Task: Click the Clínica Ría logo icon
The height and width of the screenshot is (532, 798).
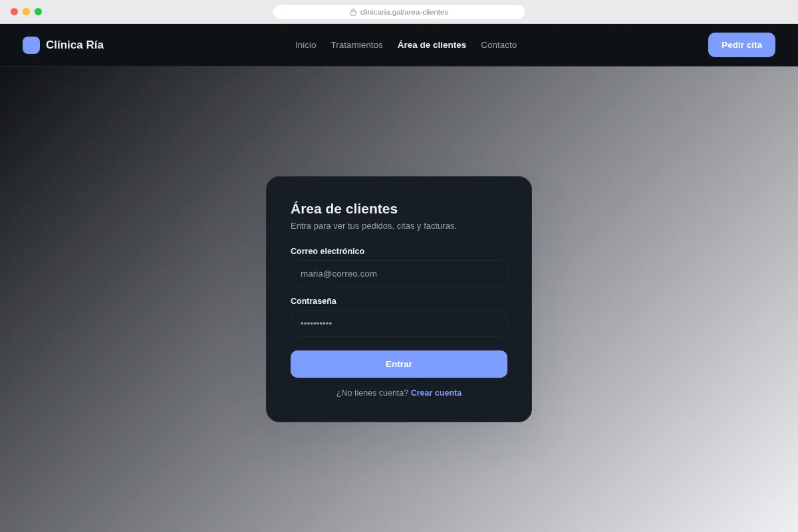Action: [31, 45]
